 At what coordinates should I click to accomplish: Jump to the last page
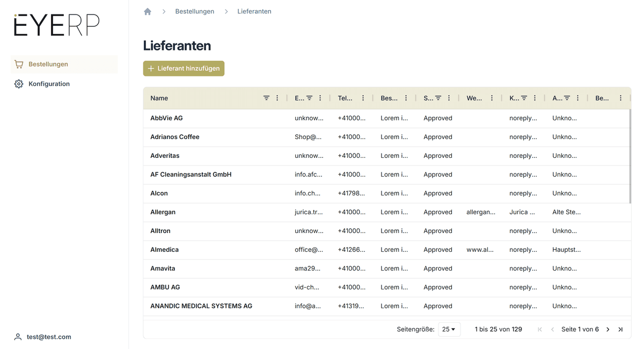click(620, 329)
